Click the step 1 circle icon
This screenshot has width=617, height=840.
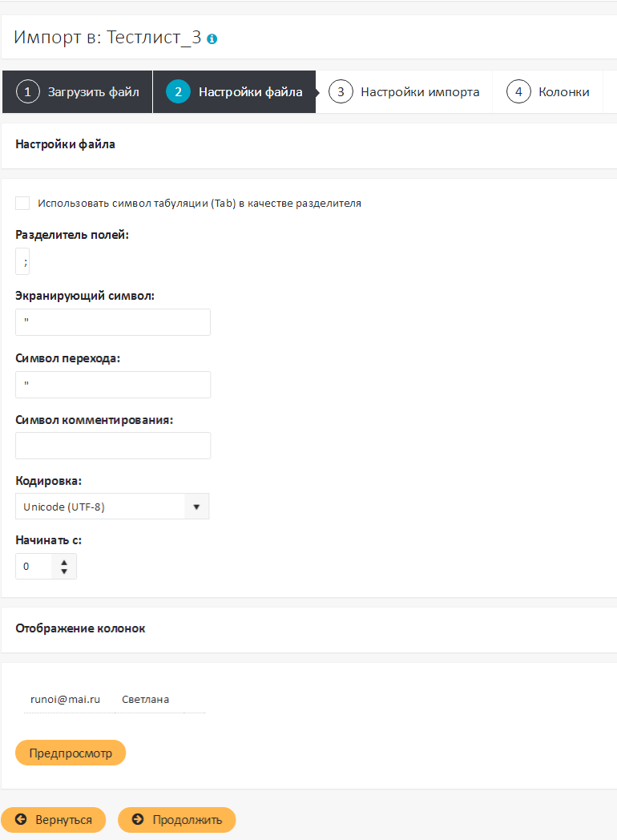27,92
